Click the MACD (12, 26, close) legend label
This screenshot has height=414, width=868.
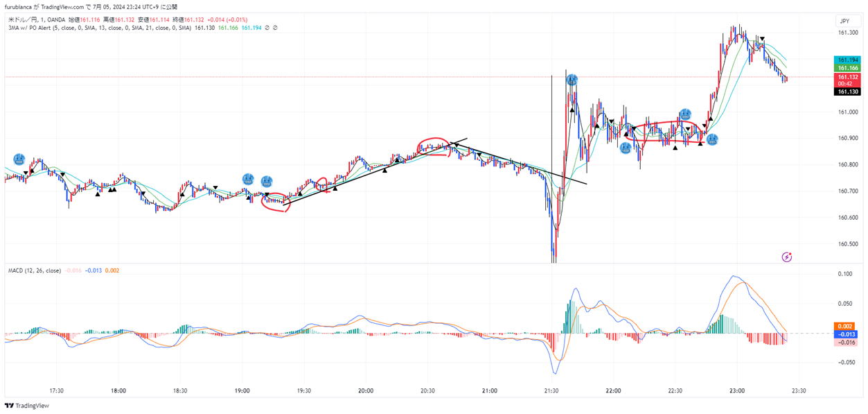pos(34,270)
